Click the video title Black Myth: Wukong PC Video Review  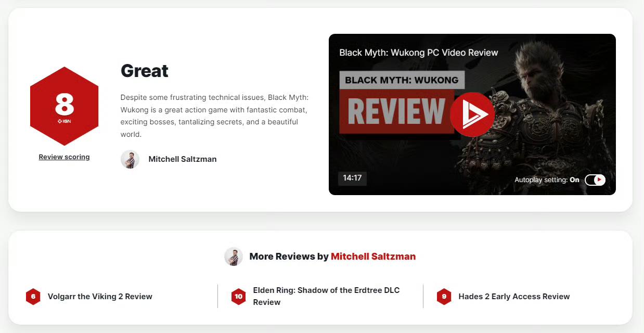pos(419,53)
